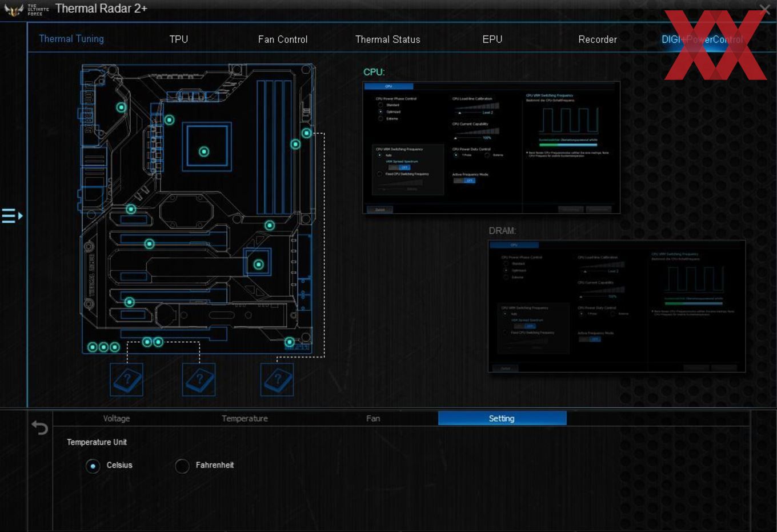Click the sensor dot on the square chipset
This screenshot has height=532, width=777.
pos(258,265)
